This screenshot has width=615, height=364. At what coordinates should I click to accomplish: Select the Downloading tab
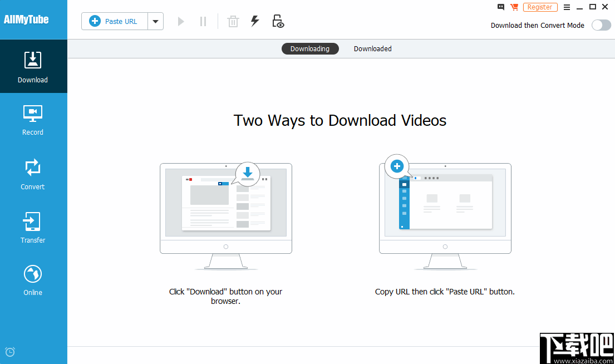(x=310, y=48)
